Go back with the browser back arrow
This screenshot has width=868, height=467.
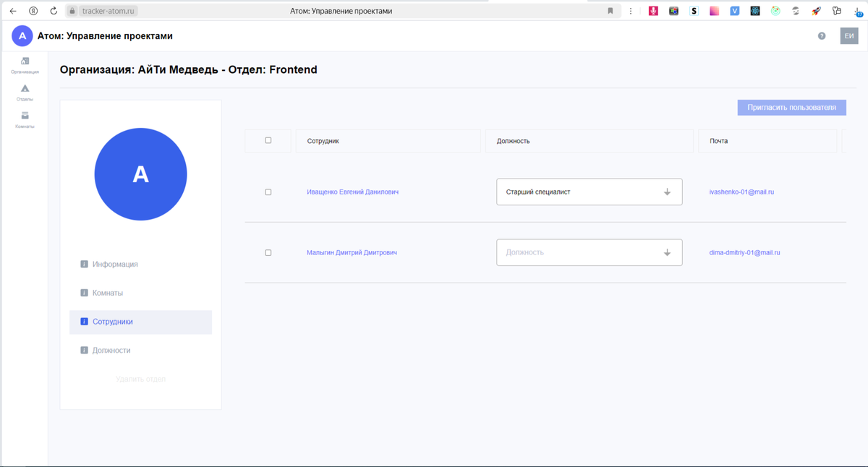tap(13, 11)
